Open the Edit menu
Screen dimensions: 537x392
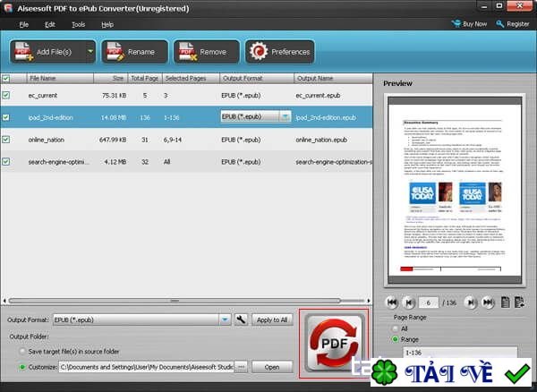[x=50, y=25]
